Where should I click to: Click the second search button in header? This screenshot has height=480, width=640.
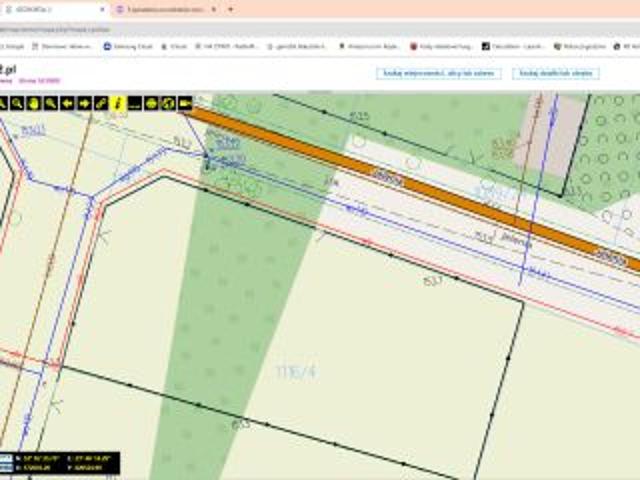[x=555, y=74]
